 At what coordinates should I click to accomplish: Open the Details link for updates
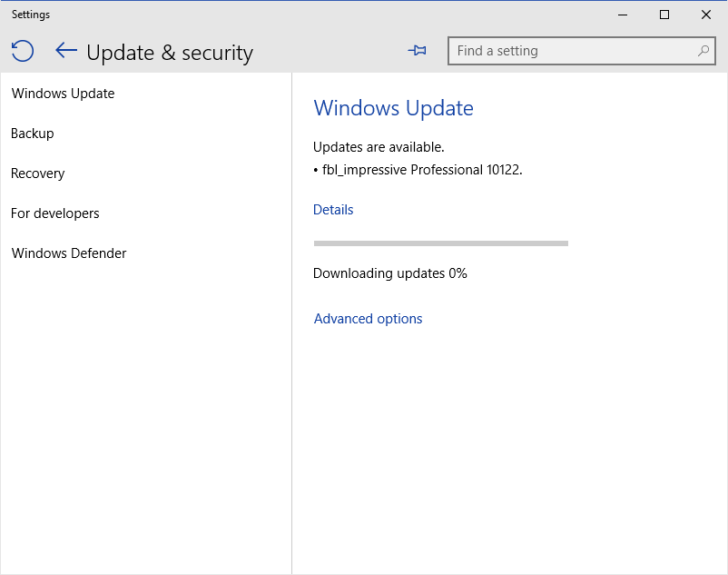pos(333,210)
